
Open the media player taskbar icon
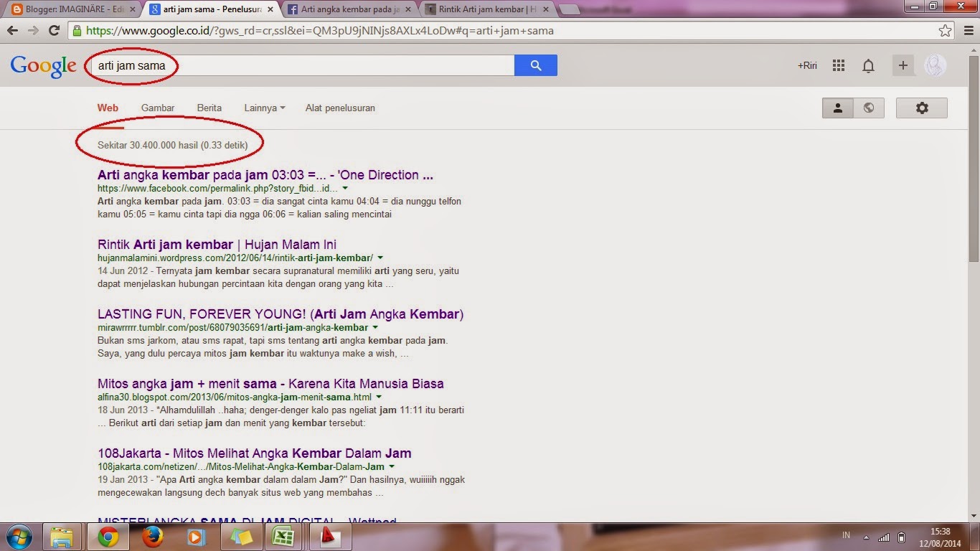click(x=195, y=537)
